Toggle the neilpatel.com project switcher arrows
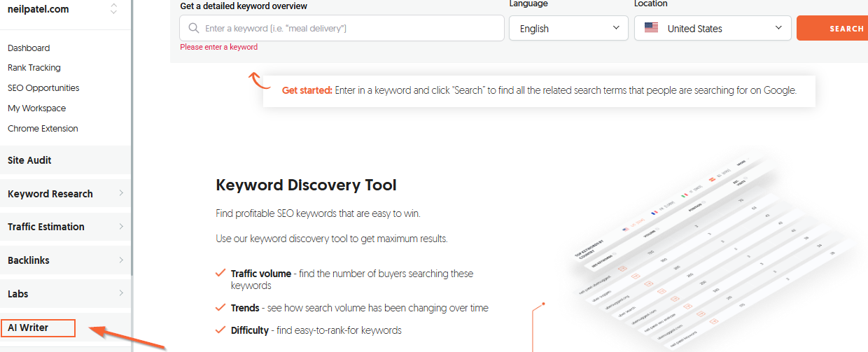 point(114,9)
